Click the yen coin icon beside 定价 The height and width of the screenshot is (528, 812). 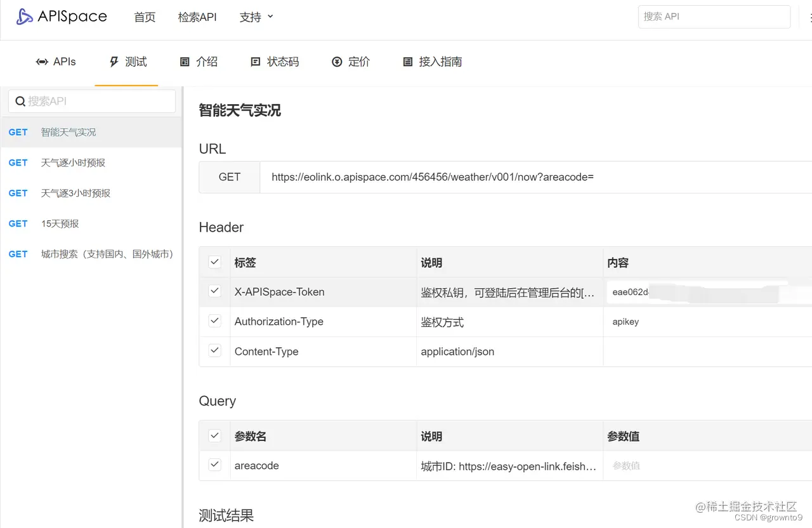click(x=337, y=62)
